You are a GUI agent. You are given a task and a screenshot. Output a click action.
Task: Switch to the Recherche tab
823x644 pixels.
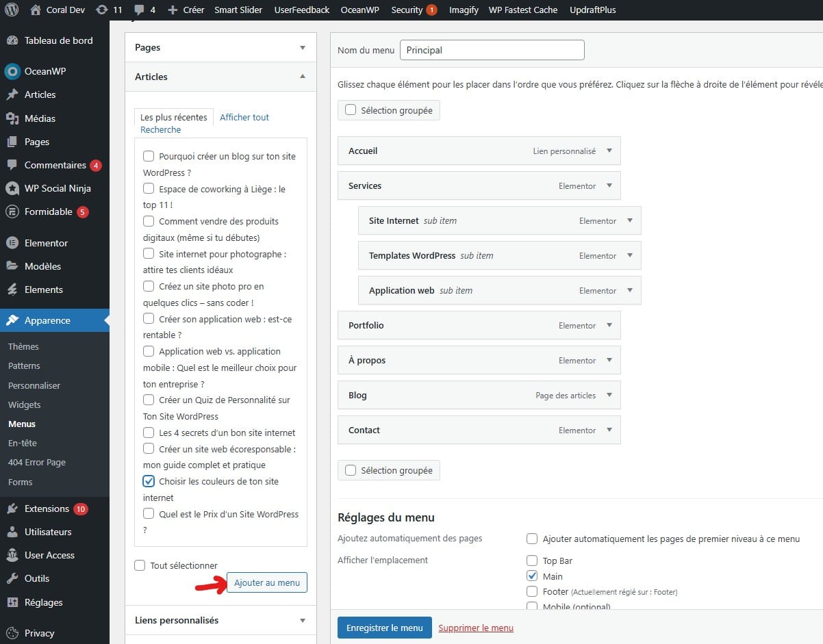[161, 129]
